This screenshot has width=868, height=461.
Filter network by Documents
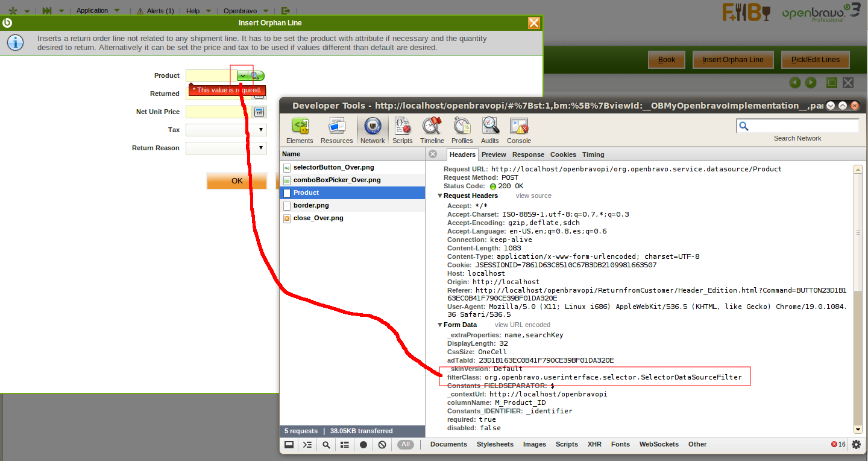pyautogui.click(x=448, y=445)
